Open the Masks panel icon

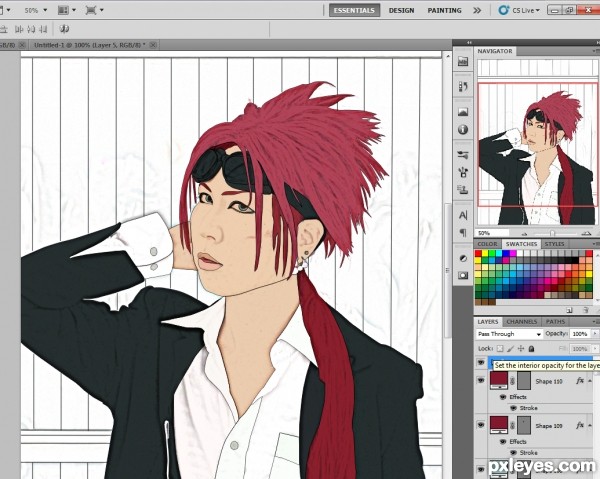[463, 275]
